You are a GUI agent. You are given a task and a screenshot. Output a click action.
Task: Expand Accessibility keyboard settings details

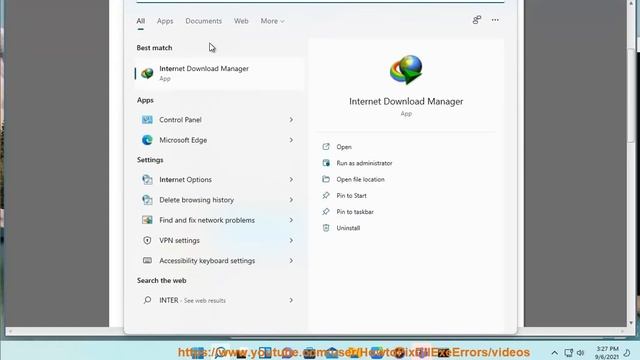pos(291,260)
